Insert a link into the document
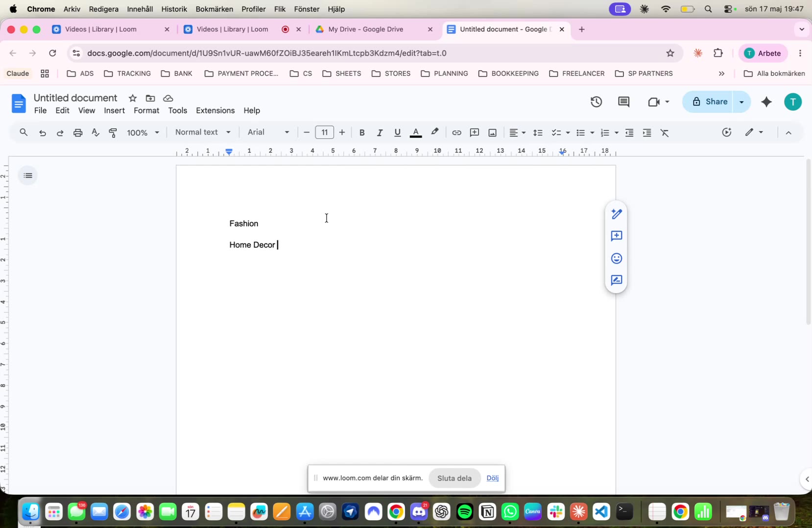This screenshot has width=812, height=528. tap(456, 133)
